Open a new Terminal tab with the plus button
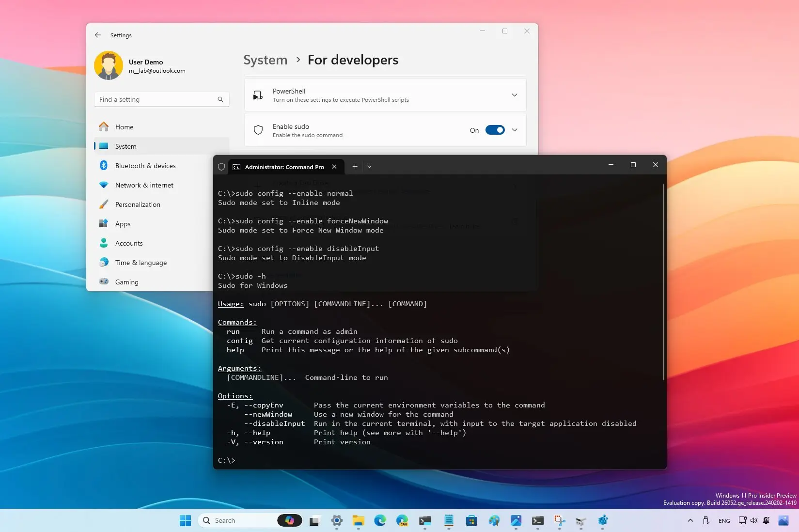 click(x=355, y=166)
